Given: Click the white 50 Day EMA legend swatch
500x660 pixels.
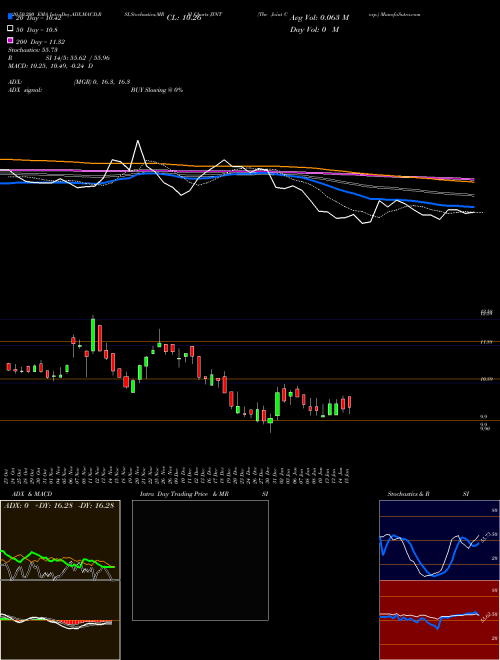Looking at the screenshot, I should tap(10, 29).
